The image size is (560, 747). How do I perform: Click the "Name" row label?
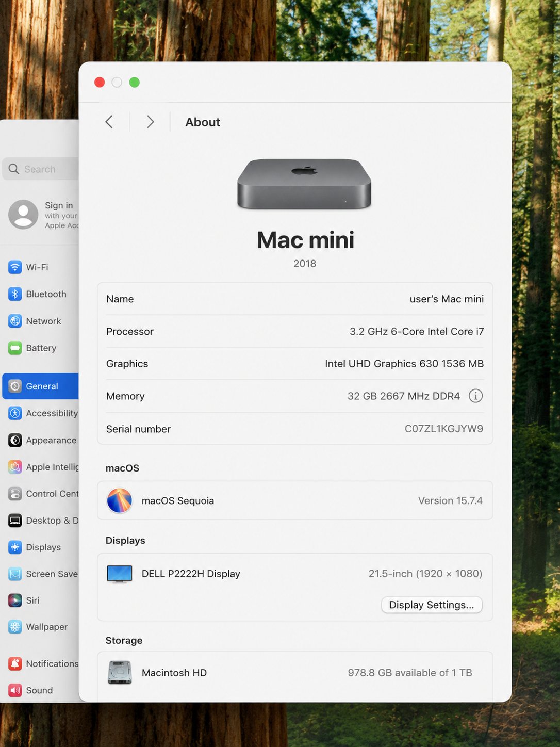click(120, 299)
